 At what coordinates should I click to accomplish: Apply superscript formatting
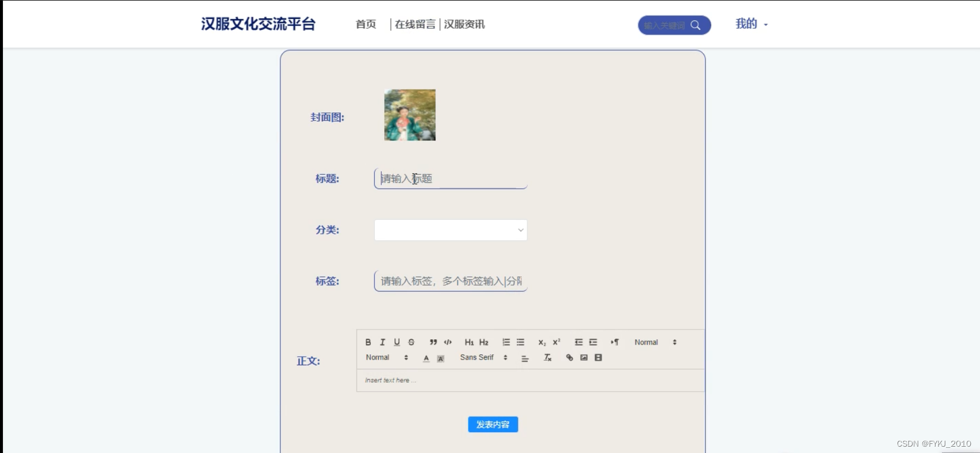pyautogui.click(x=557, y=342)
